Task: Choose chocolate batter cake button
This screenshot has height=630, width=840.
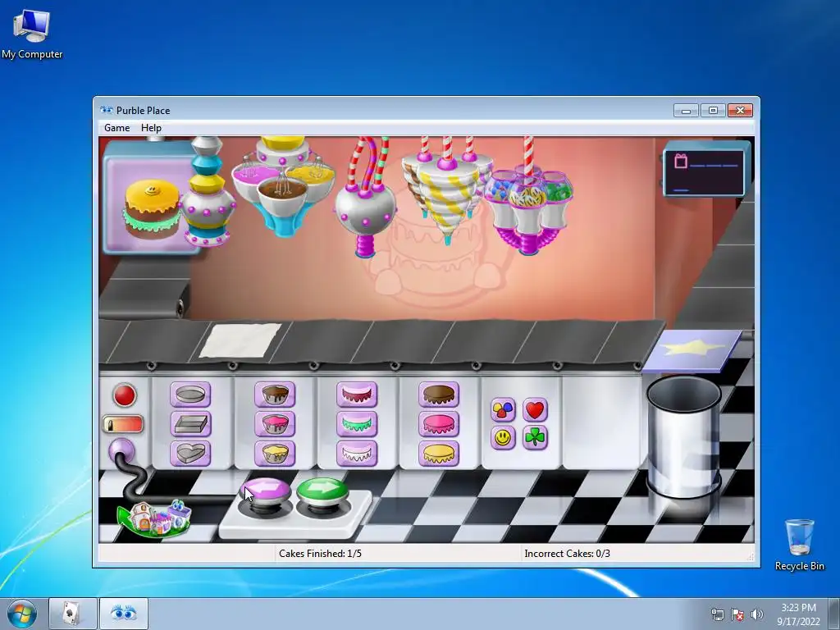Action: click(275, 395)
